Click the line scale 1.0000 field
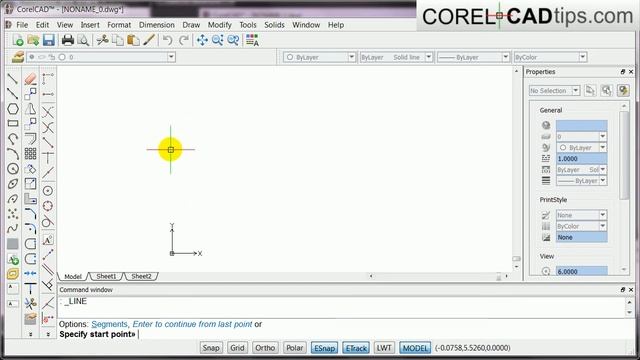 coord(582,158)
